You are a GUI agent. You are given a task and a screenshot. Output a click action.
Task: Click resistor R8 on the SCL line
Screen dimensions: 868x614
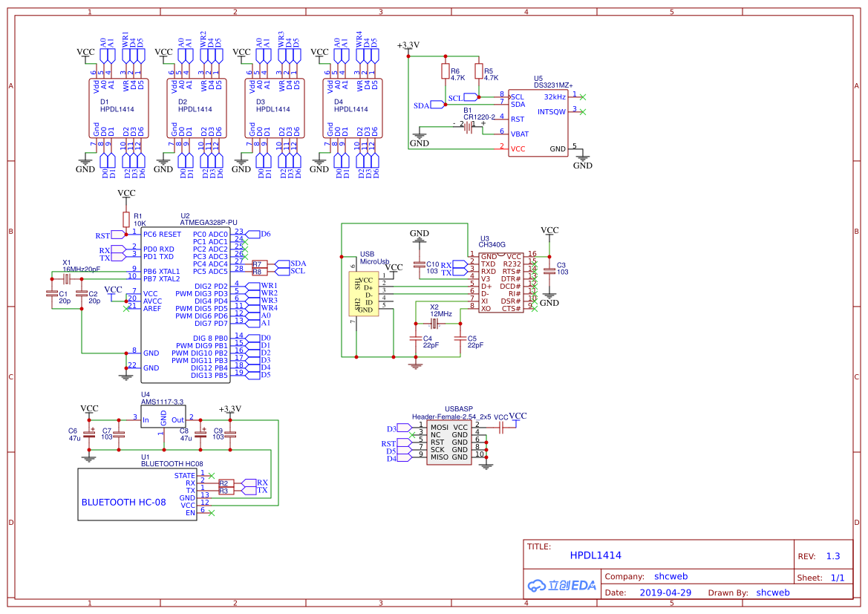[260, 271]
